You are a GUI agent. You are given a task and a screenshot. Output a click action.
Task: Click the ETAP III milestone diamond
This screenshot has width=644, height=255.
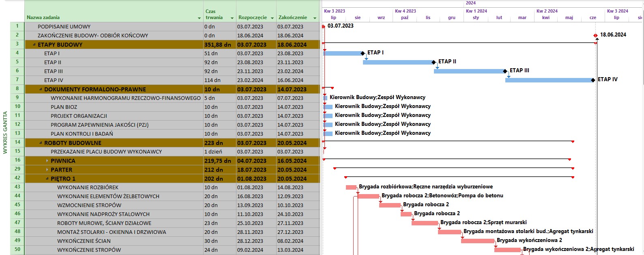pos(505,71)
